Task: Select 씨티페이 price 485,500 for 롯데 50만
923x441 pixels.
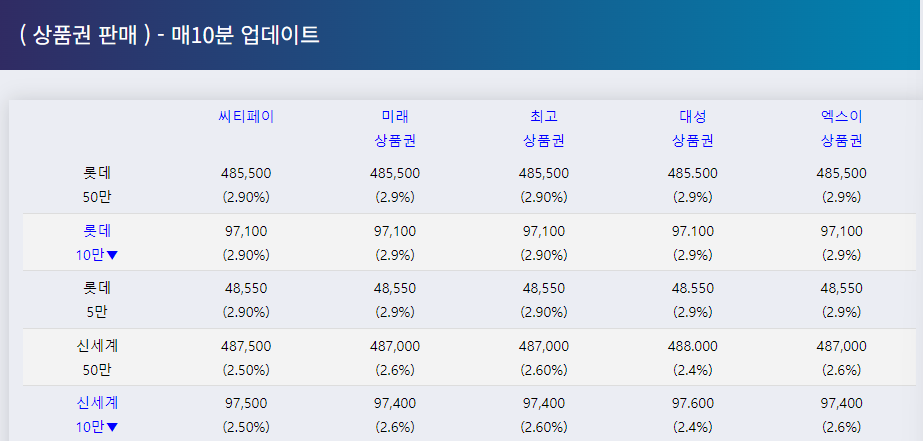Action: (246, 174)
